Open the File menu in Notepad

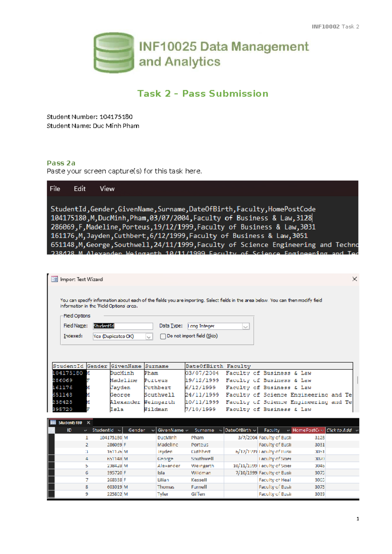(55, 189)
